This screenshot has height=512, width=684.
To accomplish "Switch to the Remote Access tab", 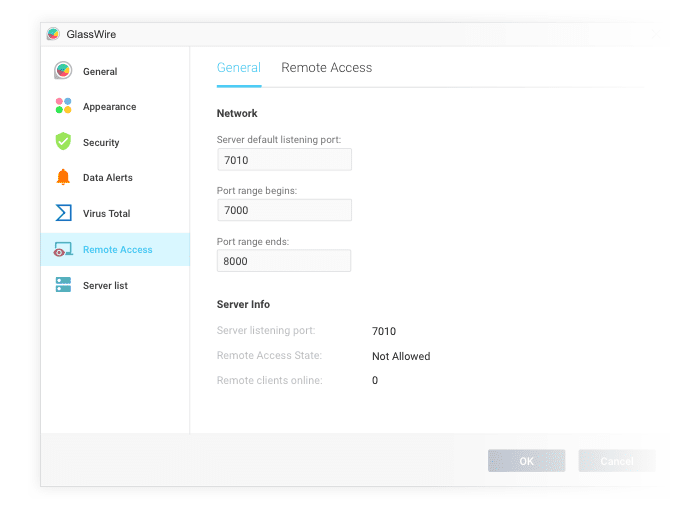I will tap(326, 68).
